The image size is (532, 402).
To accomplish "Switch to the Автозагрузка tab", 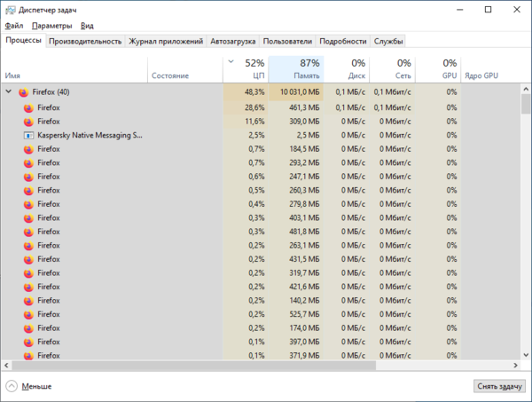I will 233,41.
